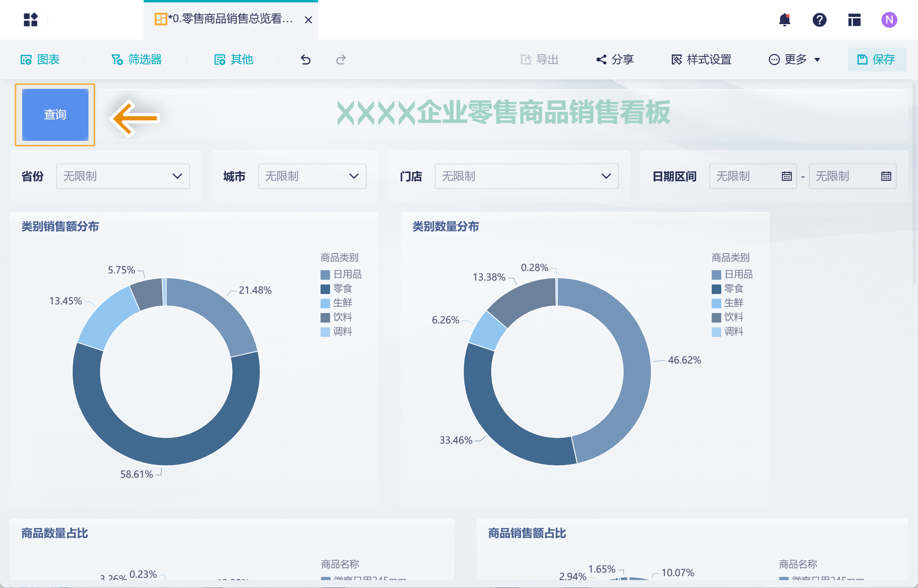Open the help question mark icon
Screen dimensions: 918x588
tap(819, 19)
